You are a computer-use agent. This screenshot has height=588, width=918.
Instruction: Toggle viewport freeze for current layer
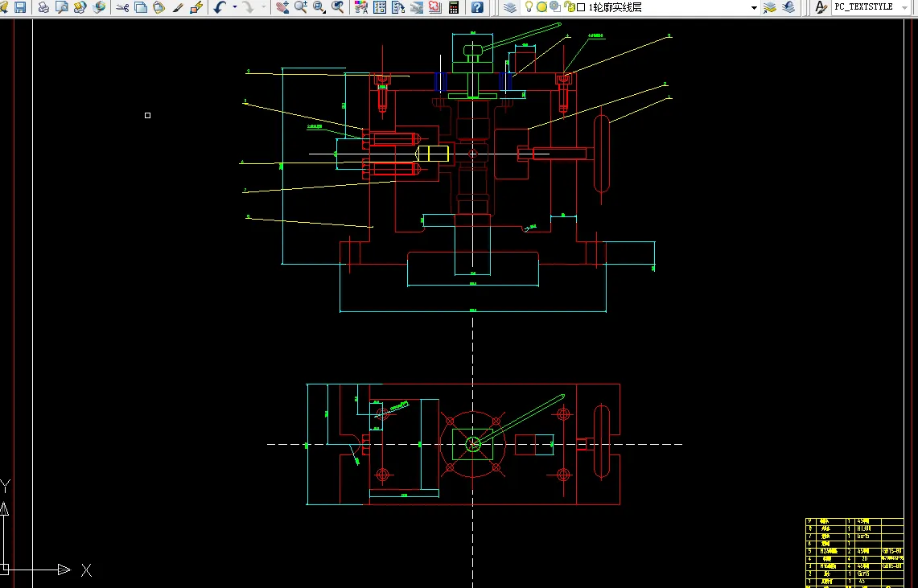click(x=555, y=7)
